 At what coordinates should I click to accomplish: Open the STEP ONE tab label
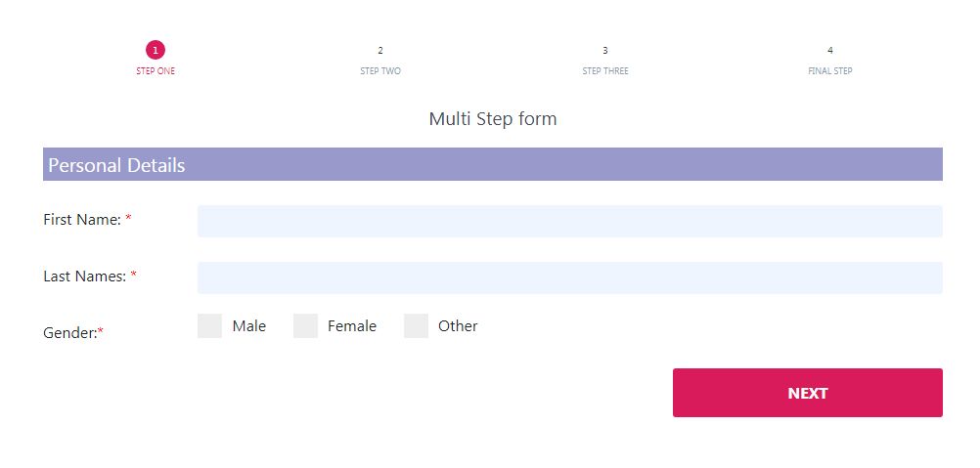(x=156, y=71)
